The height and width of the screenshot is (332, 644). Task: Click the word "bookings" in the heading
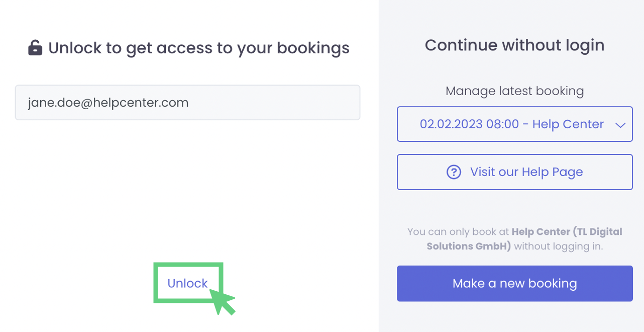(313, 48)
